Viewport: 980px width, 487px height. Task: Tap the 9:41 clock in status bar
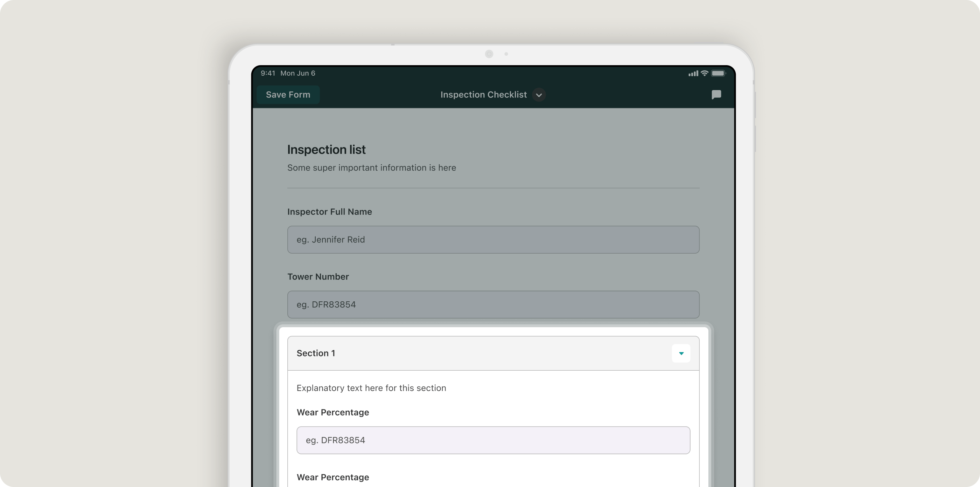[x=268, y=73]
